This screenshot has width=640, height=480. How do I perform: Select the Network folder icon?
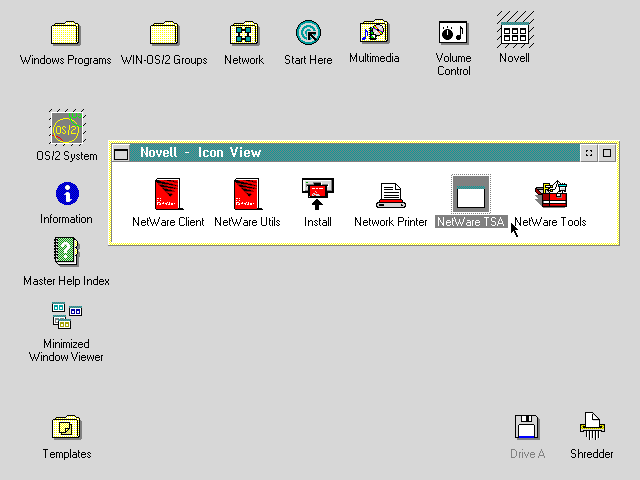pyautogui.click(x=244, y=33)
